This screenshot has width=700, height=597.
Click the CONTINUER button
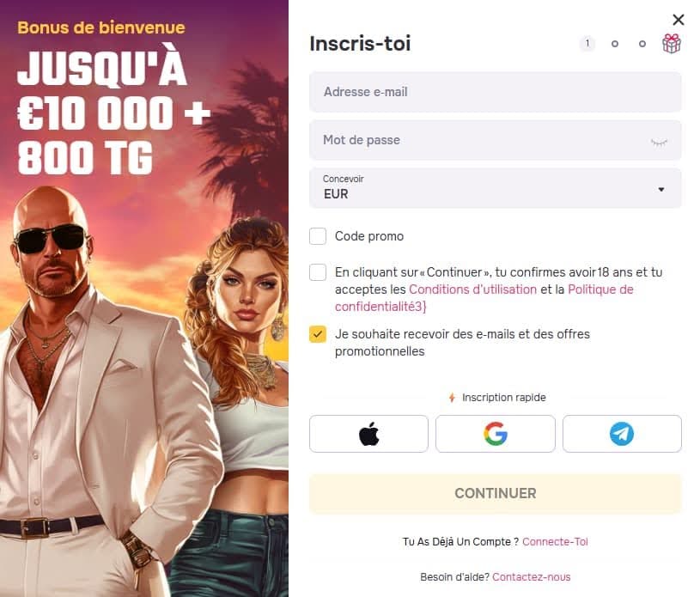[495, 493]
